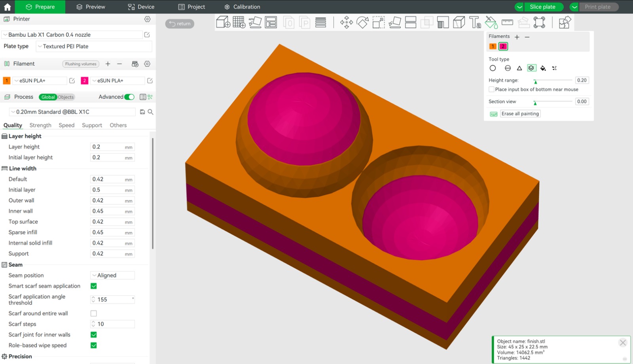The height and width of the screenshot is (364, 633).
Task: Open printer settings gear icon
Action: [147, 19]
